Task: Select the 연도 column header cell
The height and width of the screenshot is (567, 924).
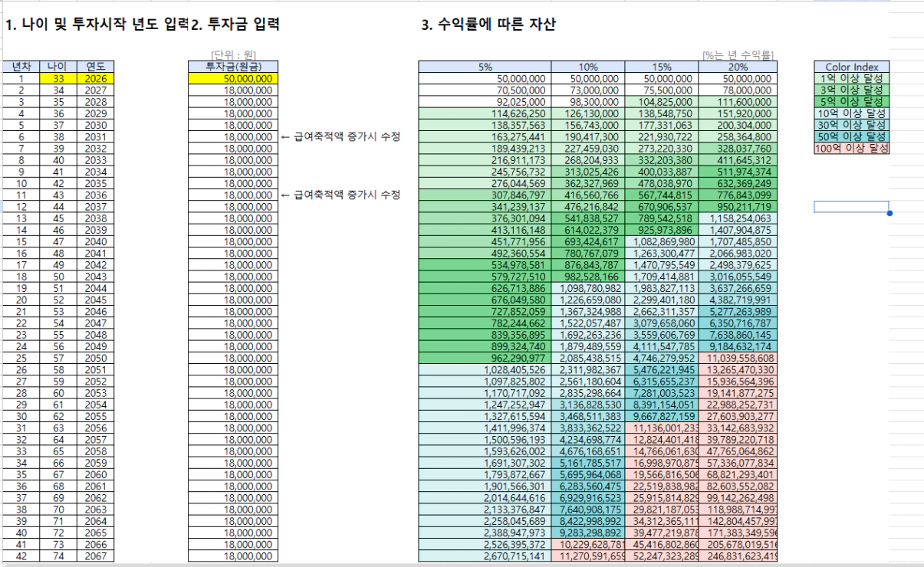Action: pyautogui.click(x=95, y=67)
